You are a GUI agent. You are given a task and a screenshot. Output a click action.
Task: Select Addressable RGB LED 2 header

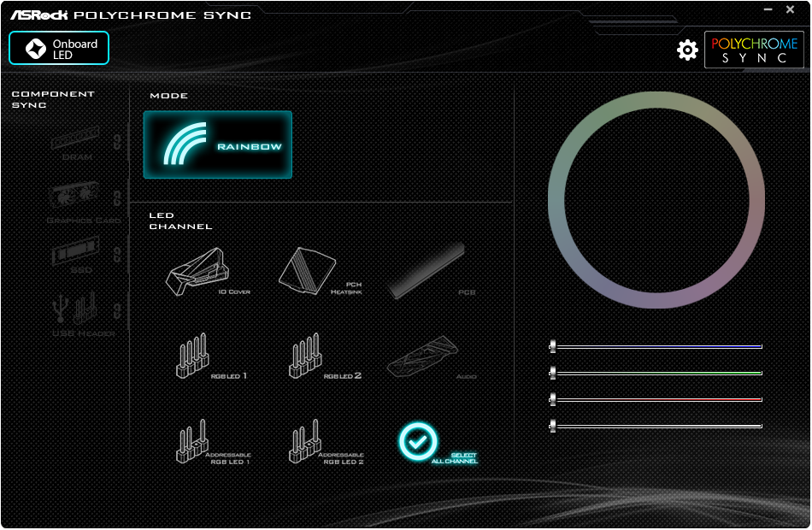click(x=326, y=442)
